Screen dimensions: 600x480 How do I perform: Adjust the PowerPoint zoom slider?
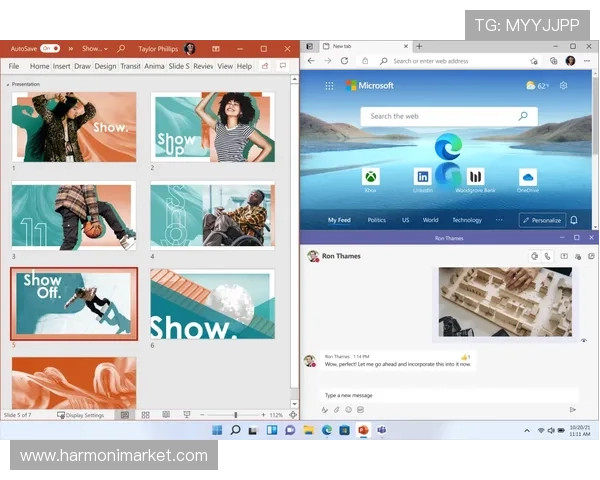click(x=236, y=415)
